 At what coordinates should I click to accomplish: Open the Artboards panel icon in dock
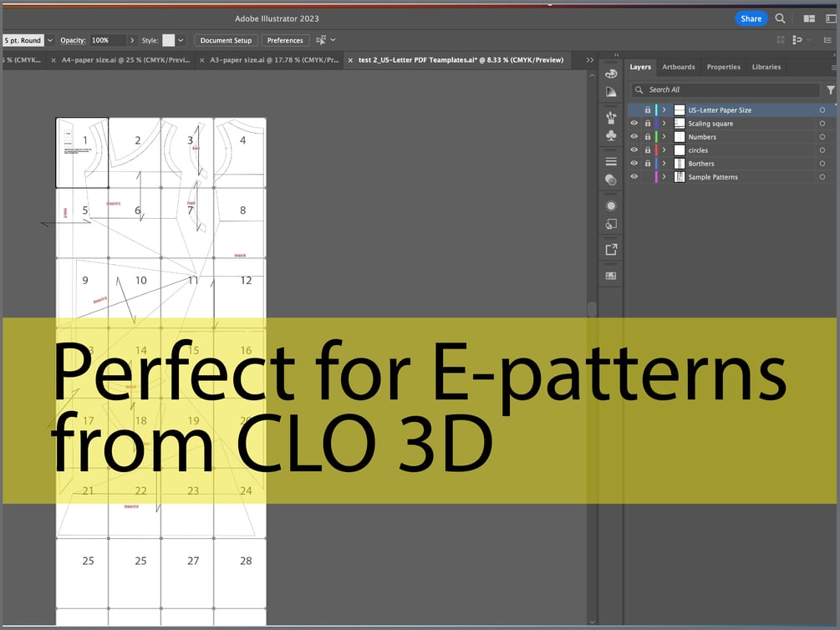click(x=611, y=276)
